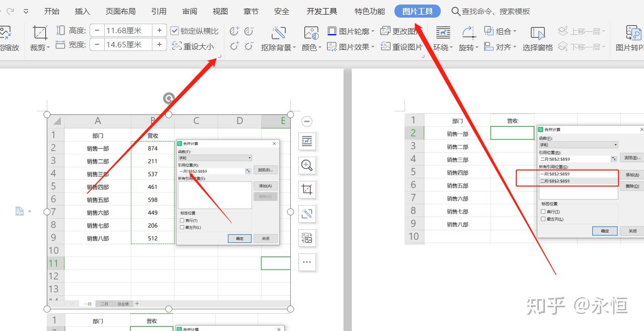
Task: Open the 安全 (Security) tab
Action: 282,11
